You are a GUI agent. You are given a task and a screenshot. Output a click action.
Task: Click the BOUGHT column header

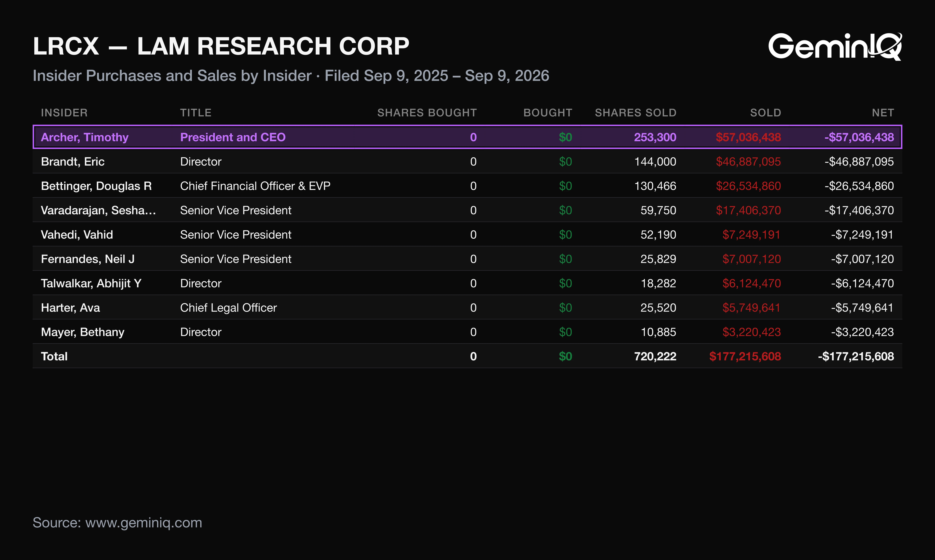(548, 112)
